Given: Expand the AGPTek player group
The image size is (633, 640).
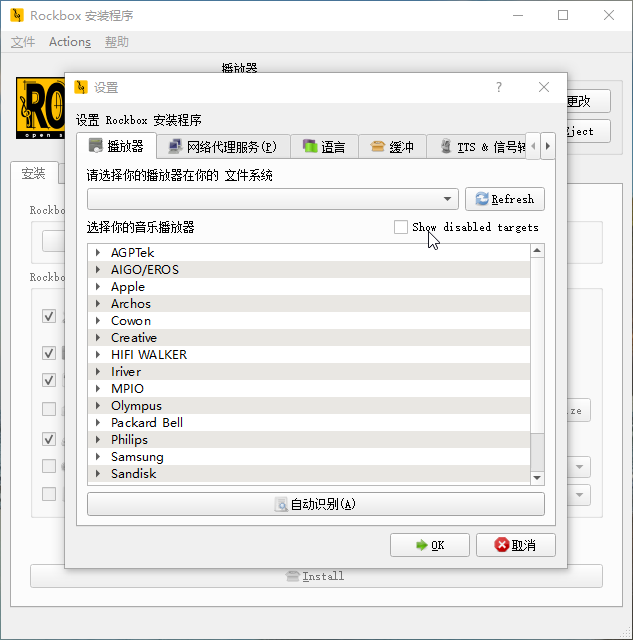Looking at the screenshot, I should pos(98,253).
